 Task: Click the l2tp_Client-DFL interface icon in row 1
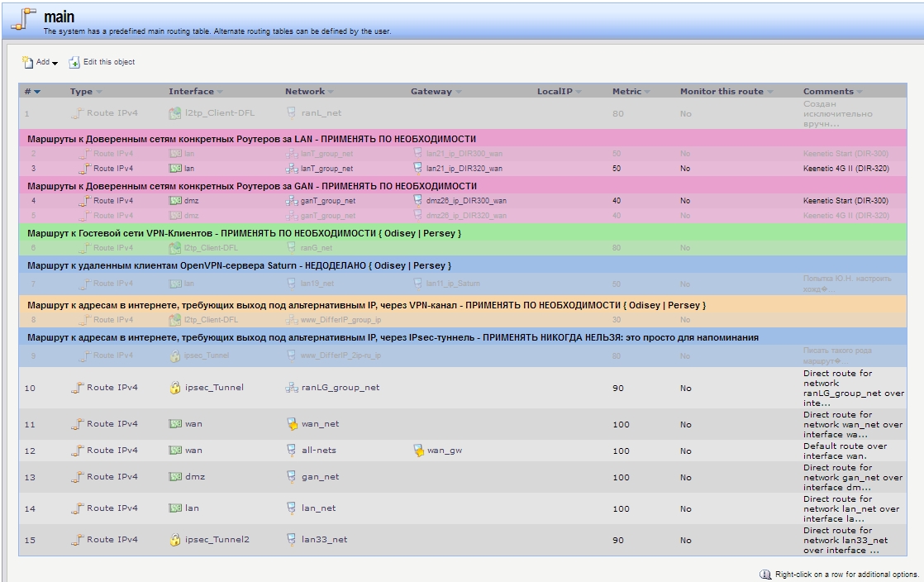(174, 113)
